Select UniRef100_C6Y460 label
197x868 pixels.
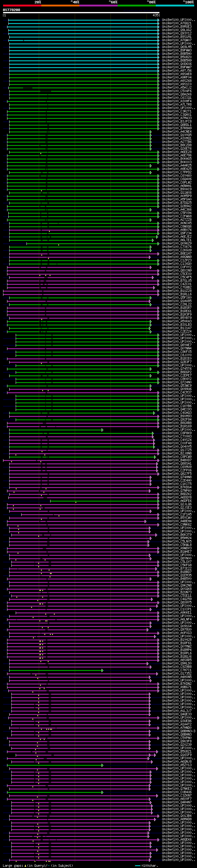click(x=177, y=176)
